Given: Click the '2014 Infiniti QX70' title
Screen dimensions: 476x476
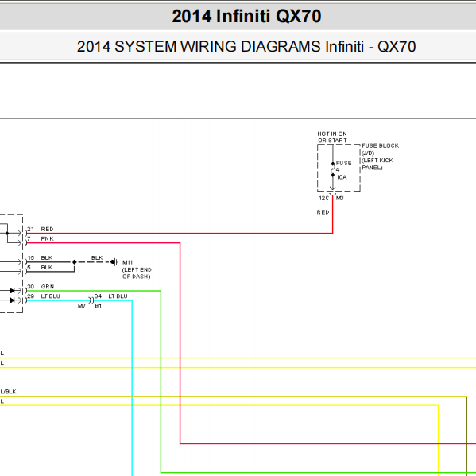Looking at the screenshot, I should [246, 16].
